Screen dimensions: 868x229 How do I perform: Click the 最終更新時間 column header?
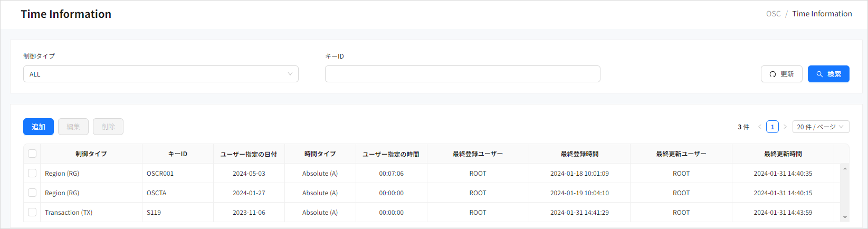coord(783,154)
